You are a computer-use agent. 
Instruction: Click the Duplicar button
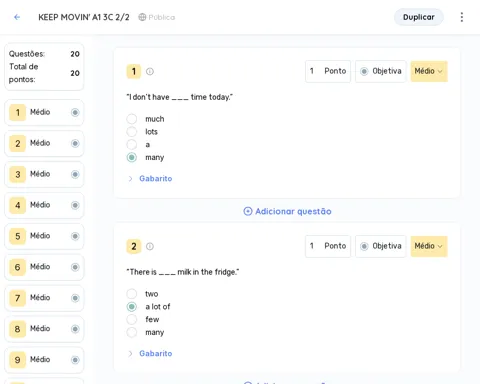(x=419, y=17)
